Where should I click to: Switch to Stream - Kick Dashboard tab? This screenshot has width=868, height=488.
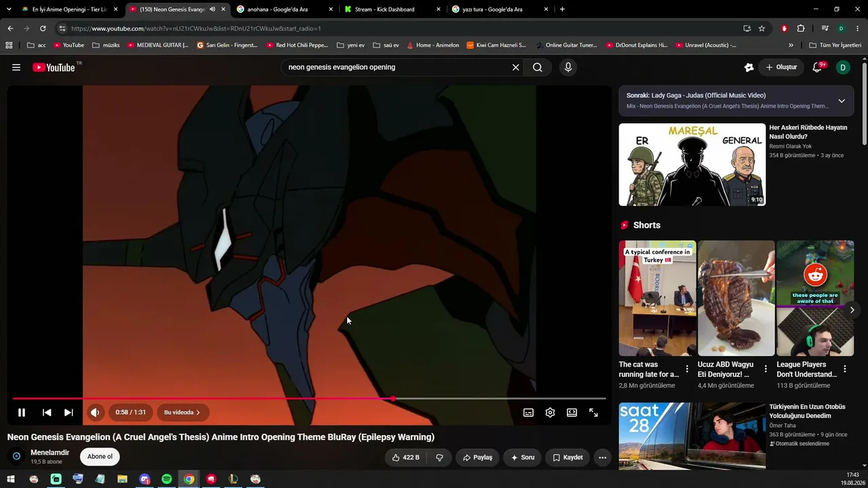point(392,9)
